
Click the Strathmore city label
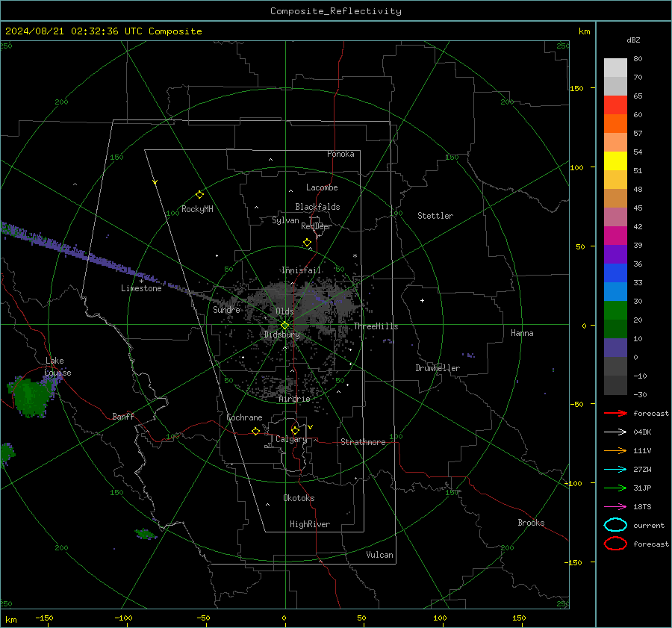coord(363,442)
